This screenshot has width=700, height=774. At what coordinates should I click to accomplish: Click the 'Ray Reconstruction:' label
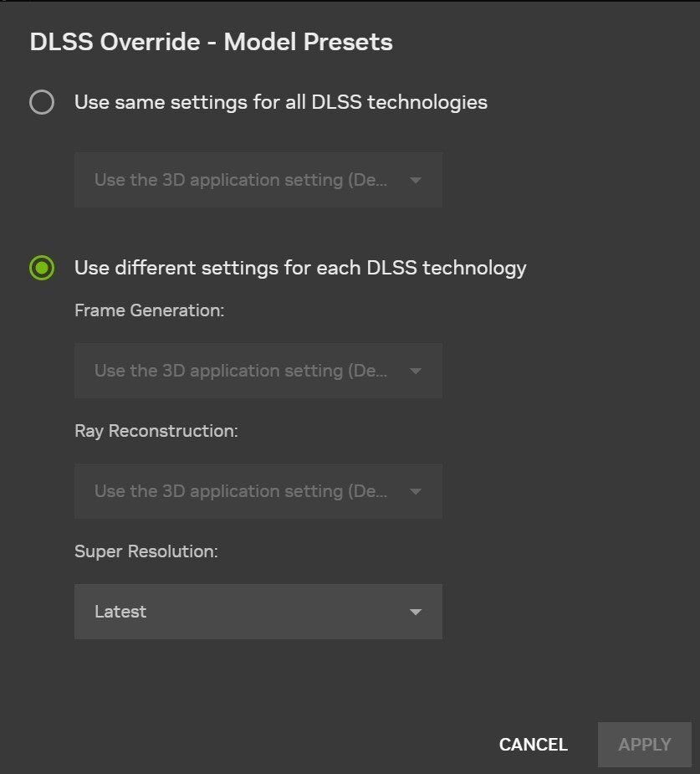156,431
